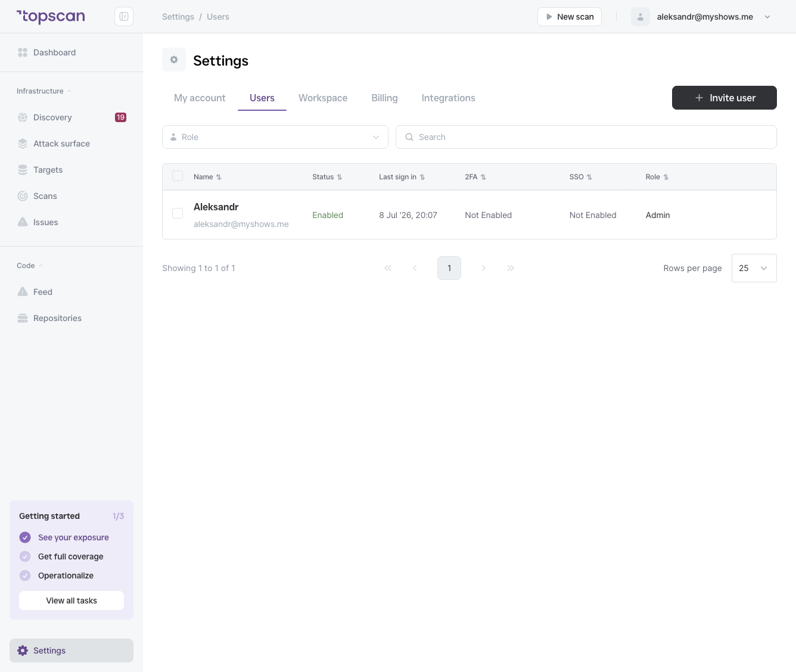
Task: Click the Dashboard grid icon
Action: (x=23, y=52)
